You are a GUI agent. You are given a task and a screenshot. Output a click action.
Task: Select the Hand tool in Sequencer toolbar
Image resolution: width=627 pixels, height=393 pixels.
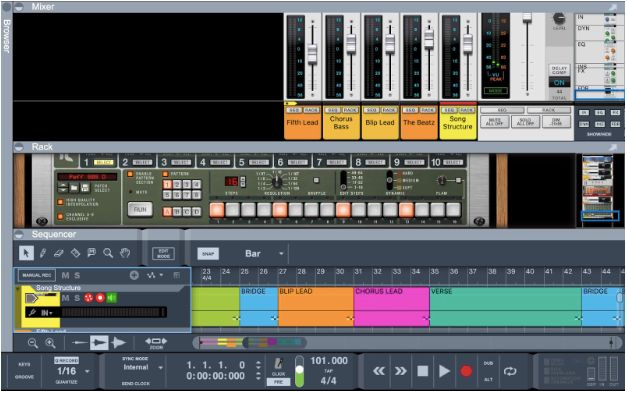[125, 253]
